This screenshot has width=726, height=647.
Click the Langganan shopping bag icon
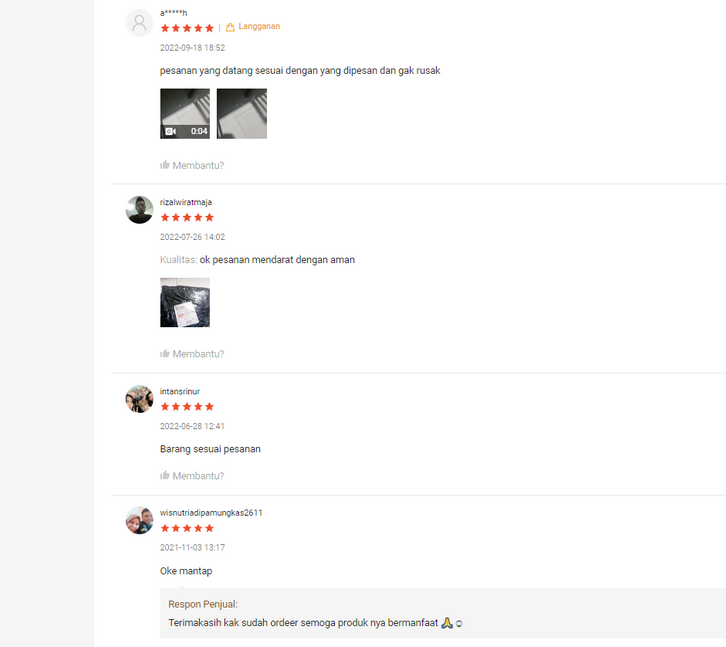click(230, 27)
